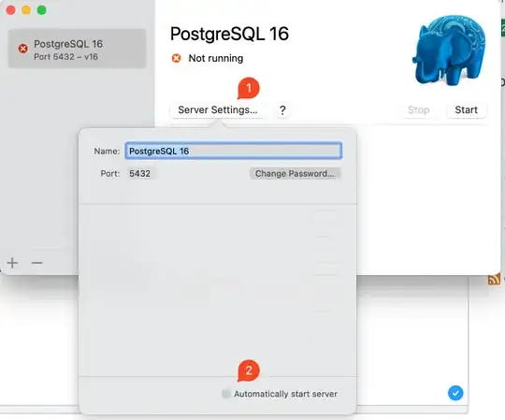Viewport: 505px width, 420px height.
Task: Start the PostgreSQL 16 server
Action: (x=466, y=110)
